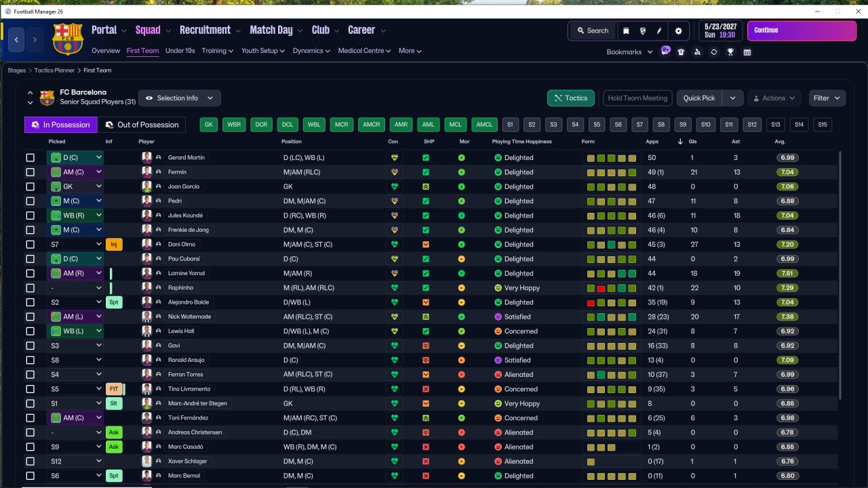Viewport: 868px width, 488px height.
Task: Click the Hold Team Meeting button
Action: pos(637,98)
